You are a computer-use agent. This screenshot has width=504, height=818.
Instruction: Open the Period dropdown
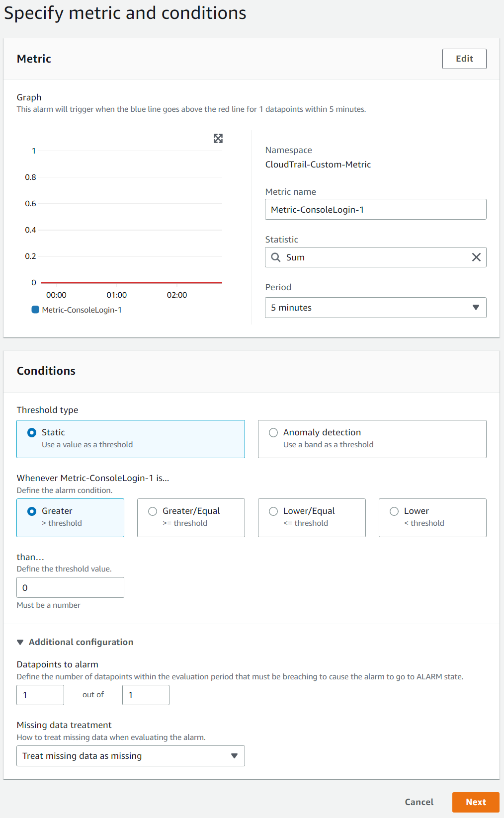[375, 308]
